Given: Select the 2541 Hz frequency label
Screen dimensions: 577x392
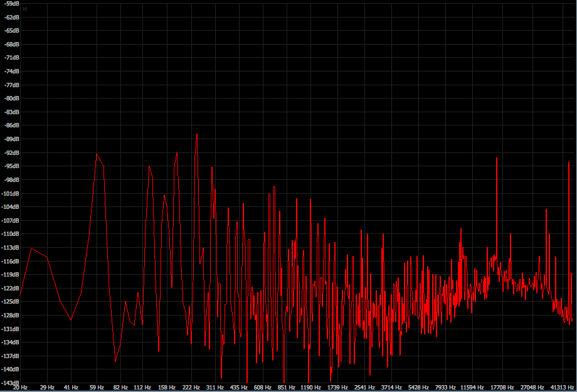Looking at the screenshot, I should coord(364,387).
